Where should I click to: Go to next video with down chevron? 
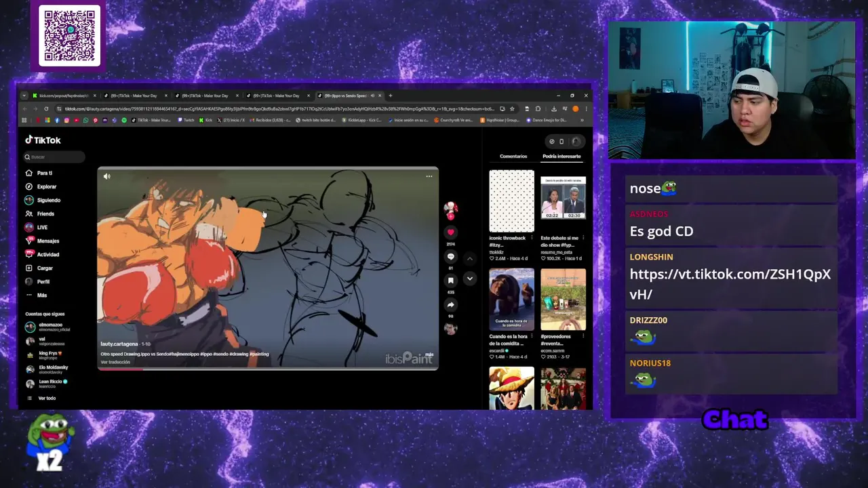(469, 279)
